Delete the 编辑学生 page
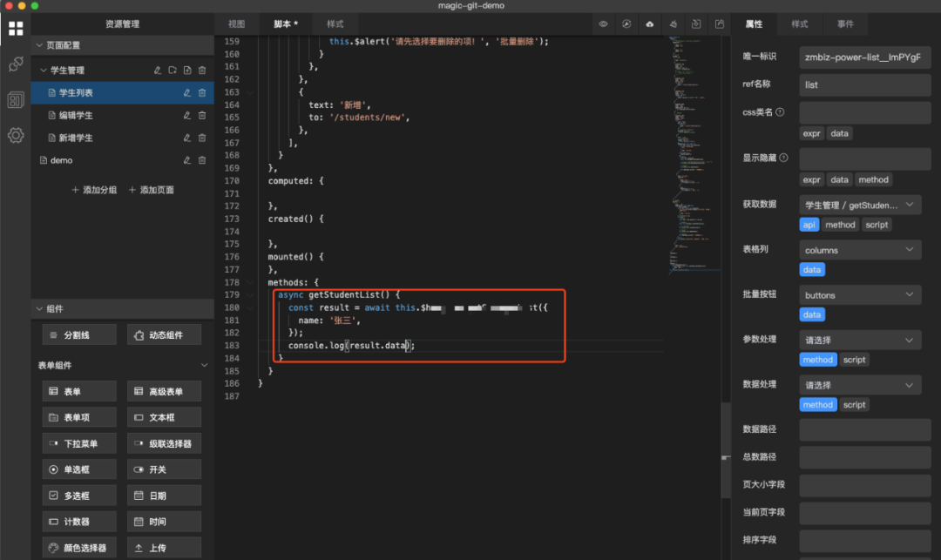 tap(202, 115)
